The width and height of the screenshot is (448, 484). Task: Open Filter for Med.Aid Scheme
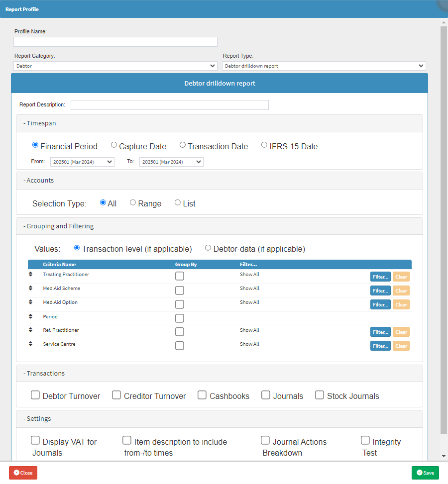pos(380,291)
